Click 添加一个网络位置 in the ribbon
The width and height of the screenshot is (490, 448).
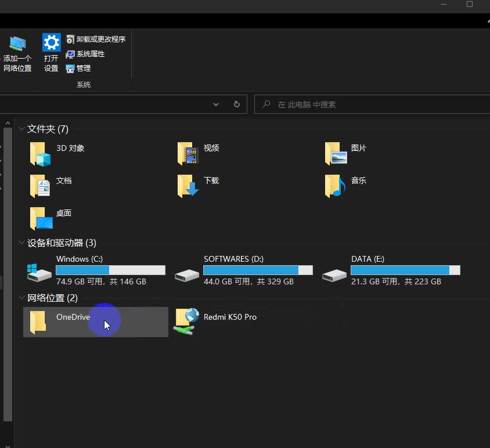coord(17,53)
